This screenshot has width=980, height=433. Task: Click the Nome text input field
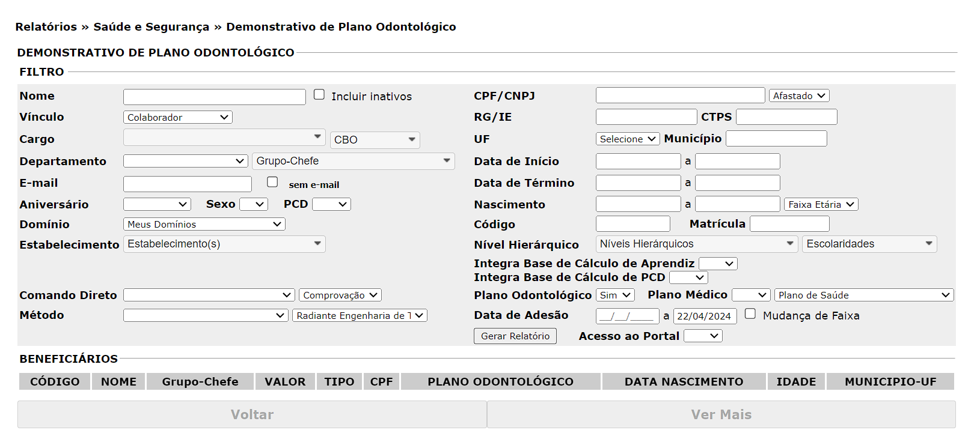pos(214,97)
